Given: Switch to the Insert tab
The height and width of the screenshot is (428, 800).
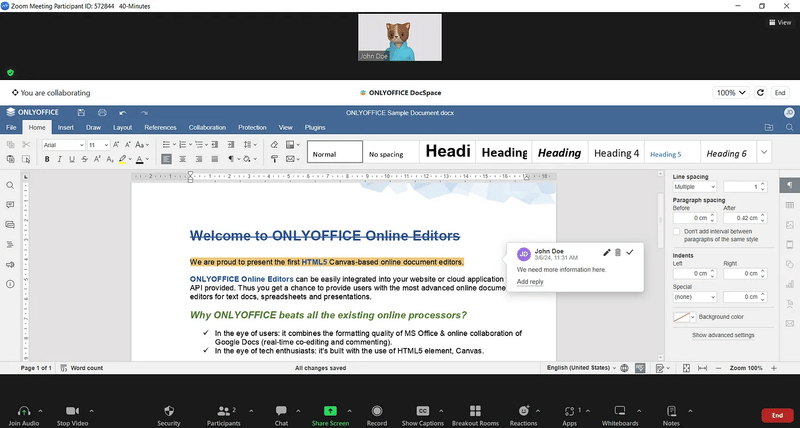Looking at the screenshot, I should click(66, 128).
